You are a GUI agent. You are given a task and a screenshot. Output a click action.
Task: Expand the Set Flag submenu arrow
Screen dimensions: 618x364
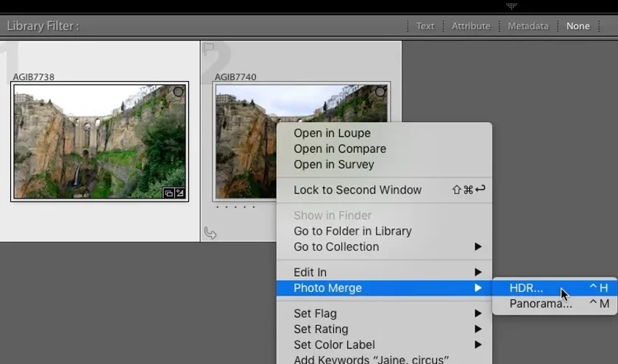478,313
